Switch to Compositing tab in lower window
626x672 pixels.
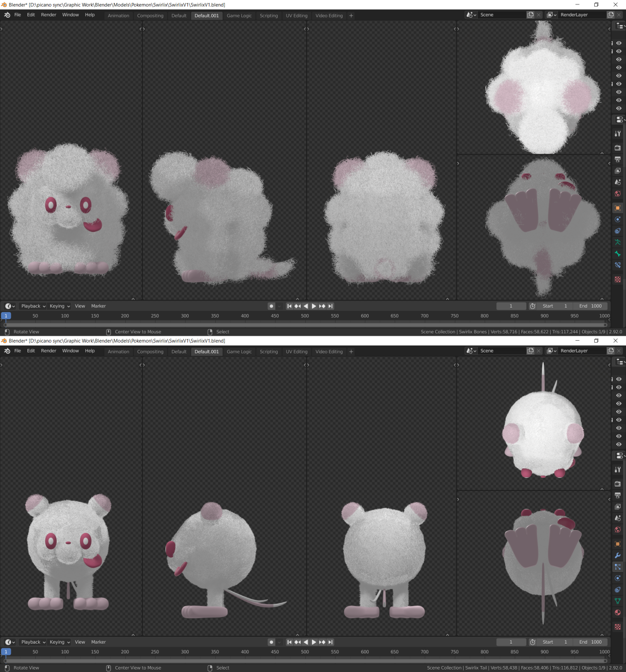(150, 352)
